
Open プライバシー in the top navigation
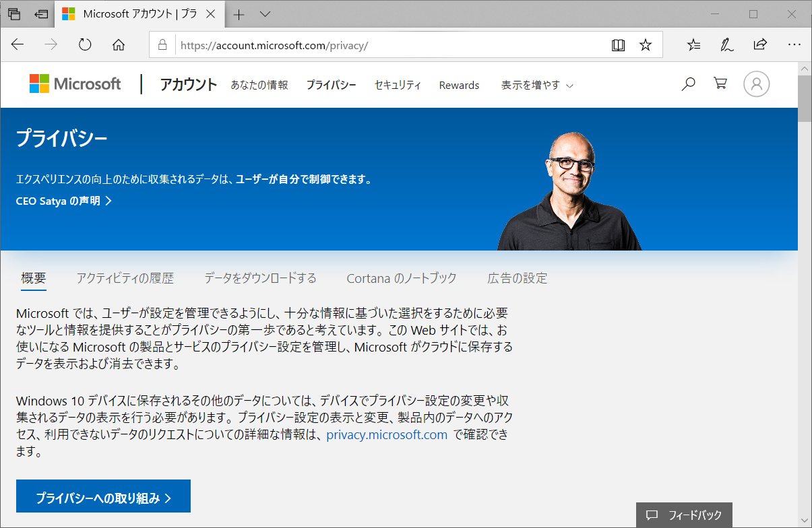point(331,85)
